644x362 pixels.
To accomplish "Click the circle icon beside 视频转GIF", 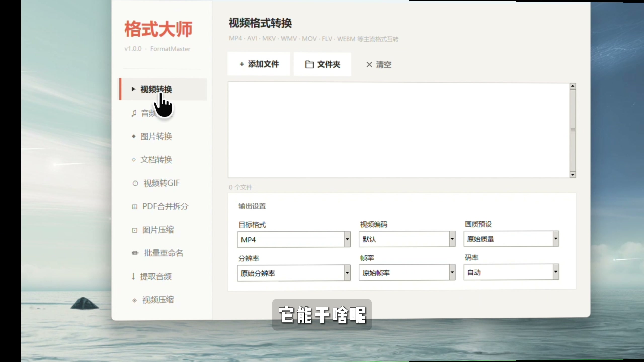I will [x=135, y=183].
